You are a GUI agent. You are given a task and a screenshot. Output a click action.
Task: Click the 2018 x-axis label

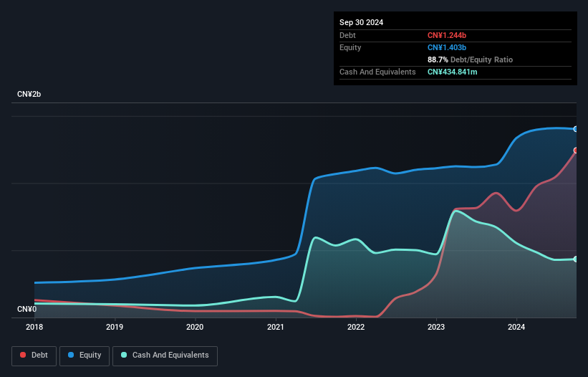[34, 327]
